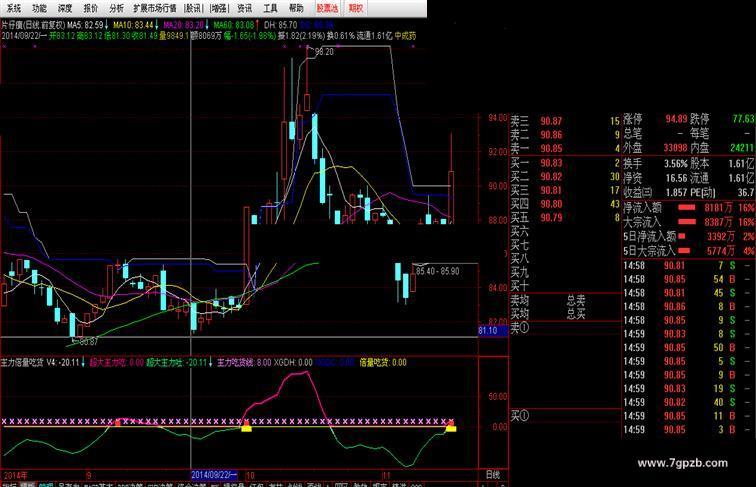The width and height of the screenshot is (756, 487).
Task: Click the 85.40 - 85.90 gap label
Action: click(438, 271)
